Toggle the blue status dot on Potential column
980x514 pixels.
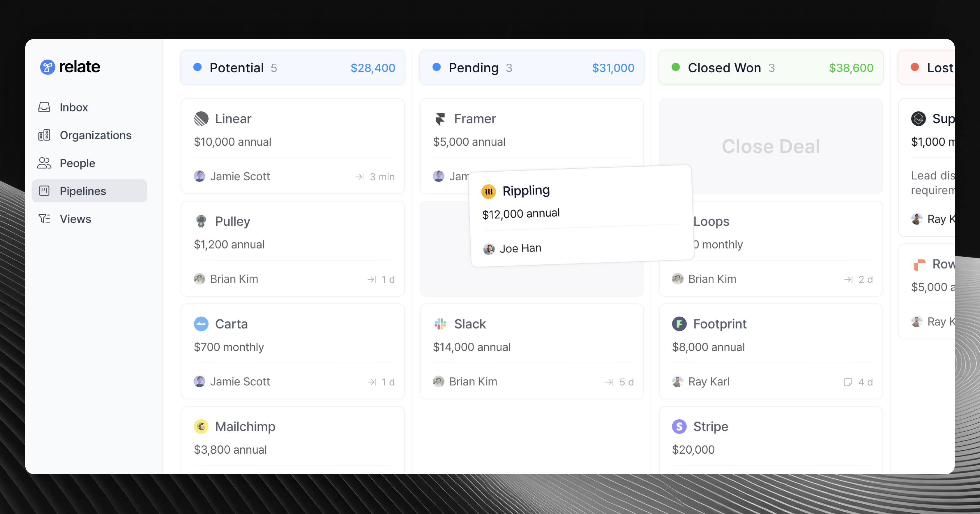point(197,67)
